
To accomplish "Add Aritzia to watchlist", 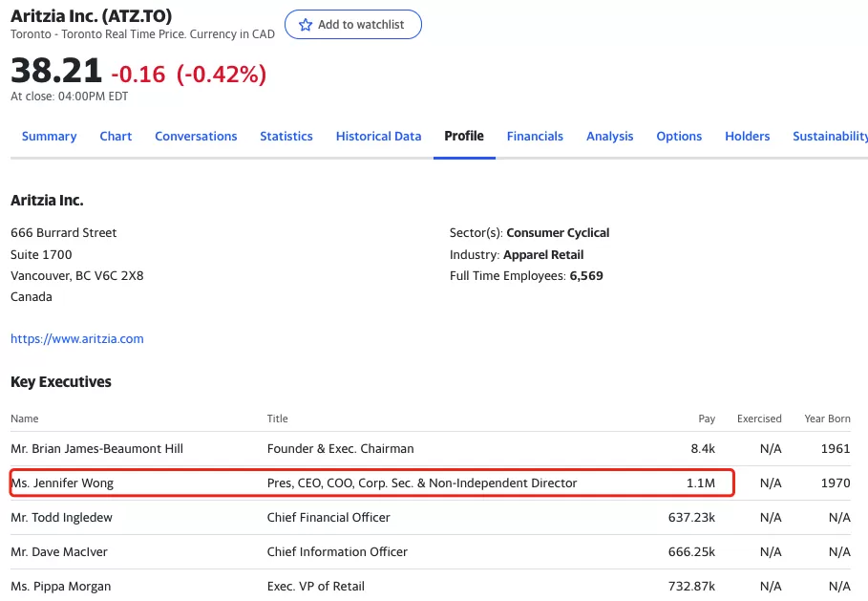I will tap(353, 25).
